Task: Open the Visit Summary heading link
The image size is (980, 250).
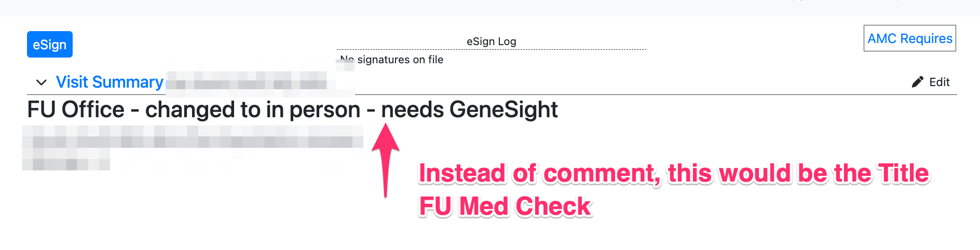Action: tap(110, 82)
